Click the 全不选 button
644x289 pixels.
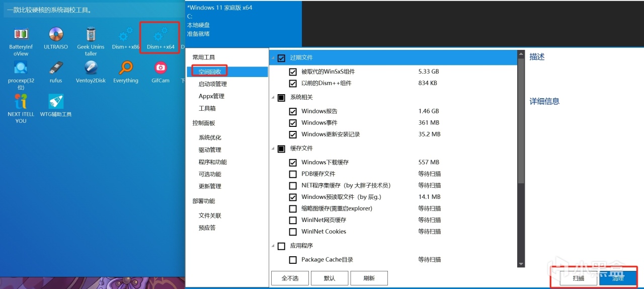point(290,278)
